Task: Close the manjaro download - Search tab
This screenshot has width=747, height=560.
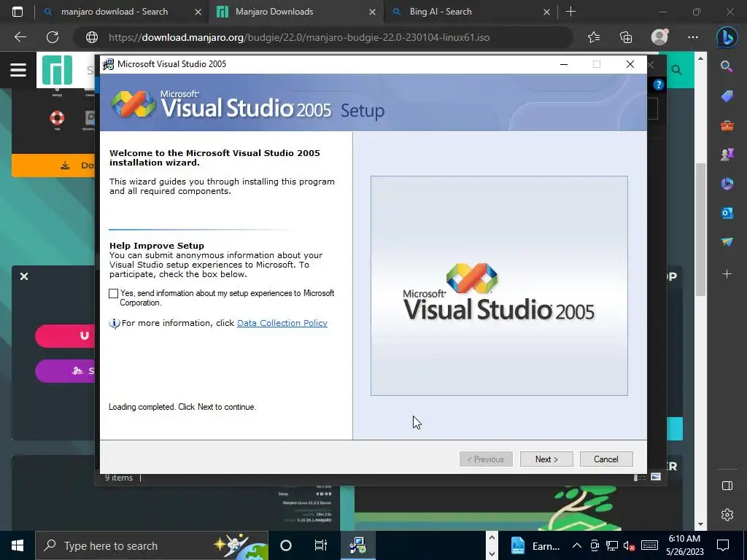Action: [x=198, y=12]
